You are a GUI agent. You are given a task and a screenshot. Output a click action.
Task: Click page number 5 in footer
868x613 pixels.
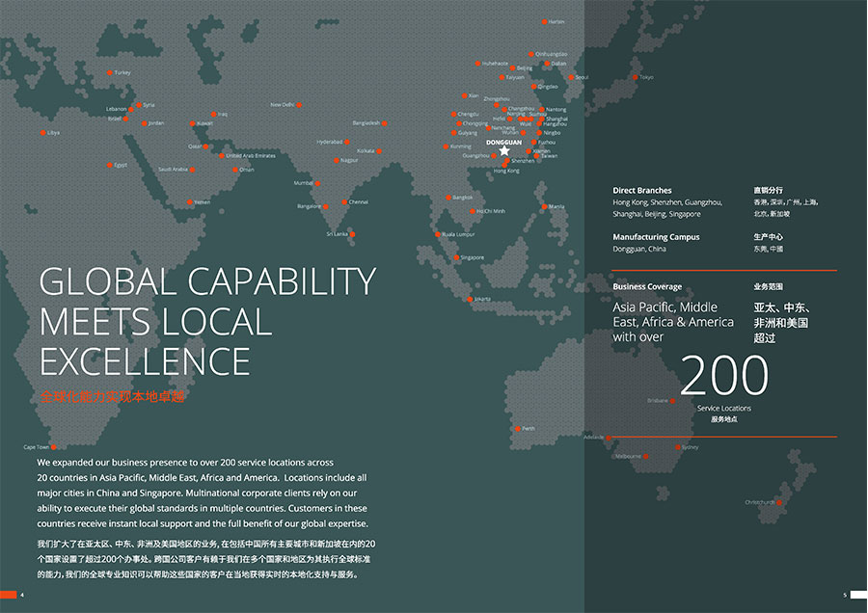point(845,595)
